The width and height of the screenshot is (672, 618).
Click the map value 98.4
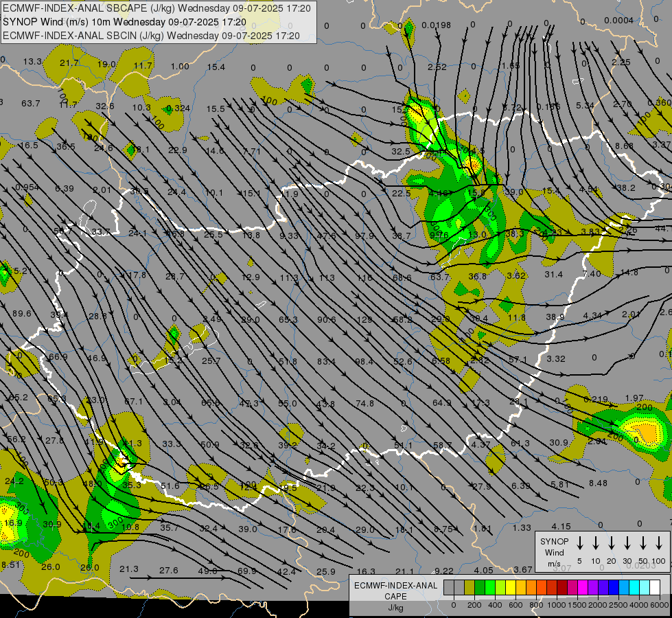click(364, 362)
